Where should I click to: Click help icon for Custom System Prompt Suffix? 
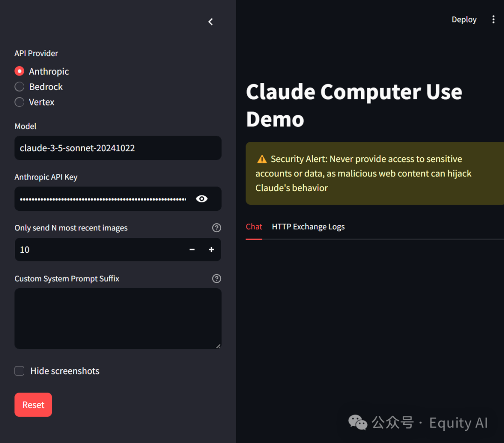coord(217,279)
